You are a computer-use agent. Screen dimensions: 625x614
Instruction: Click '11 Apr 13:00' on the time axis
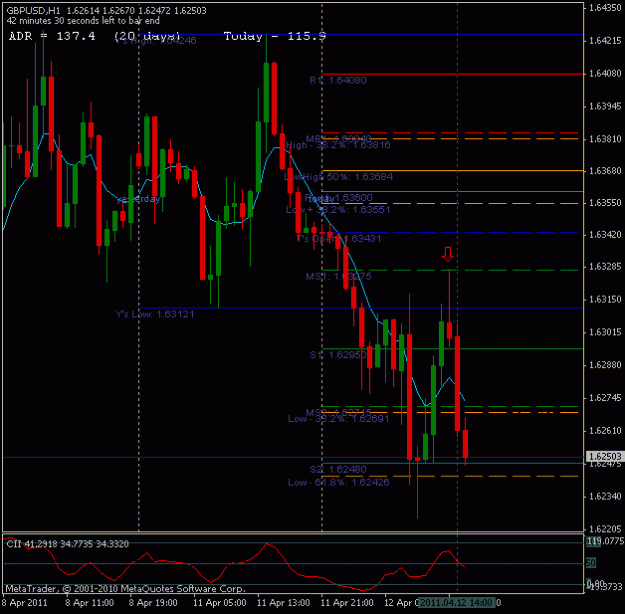283,602
